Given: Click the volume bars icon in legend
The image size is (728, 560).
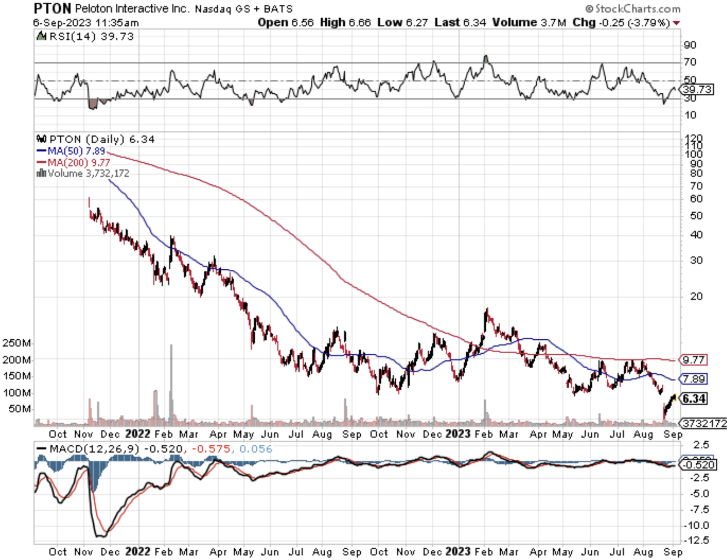Looking at the screenshot, I should tap(41, 173).
